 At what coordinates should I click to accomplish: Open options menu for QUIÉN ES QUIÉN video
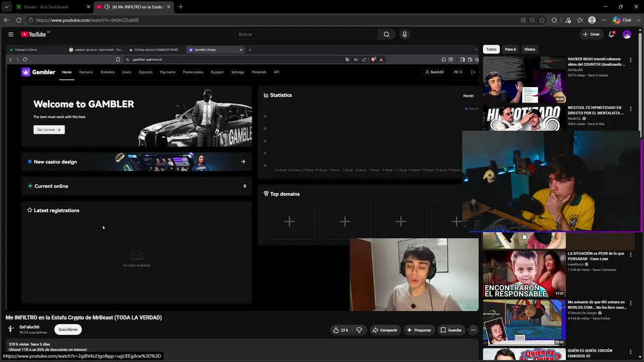(x=630, y=352)
